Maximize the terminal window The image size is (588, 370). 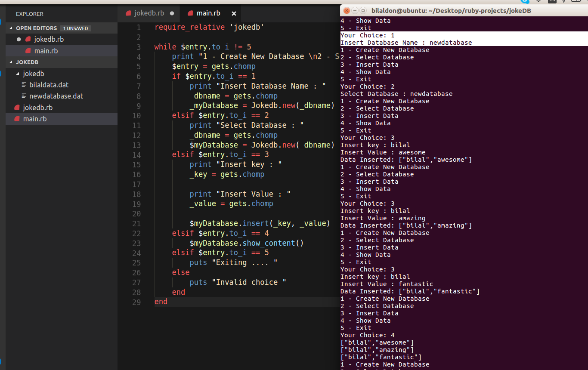click(x=363, y=10)
